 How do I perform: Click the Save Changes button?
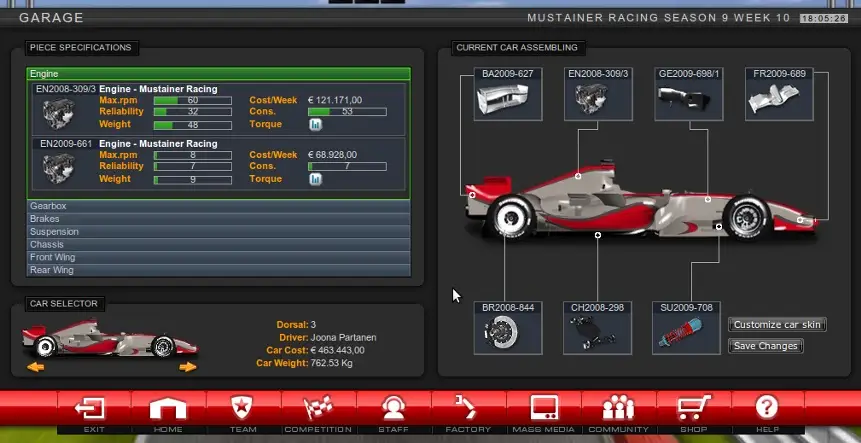(765, 346)
